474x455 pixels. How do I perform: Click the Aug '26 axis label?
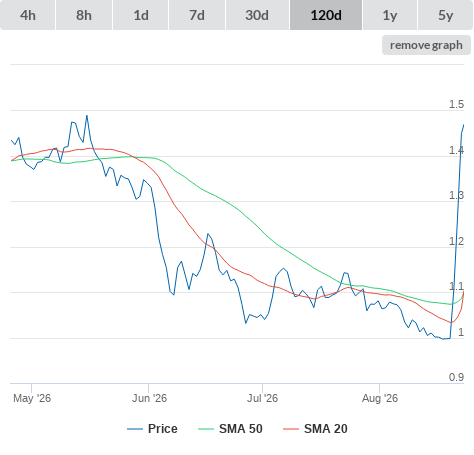380,398
